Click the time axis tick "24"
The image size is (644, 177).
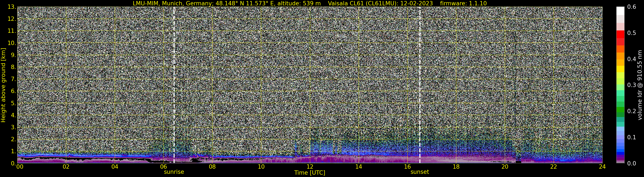[602, 167]
